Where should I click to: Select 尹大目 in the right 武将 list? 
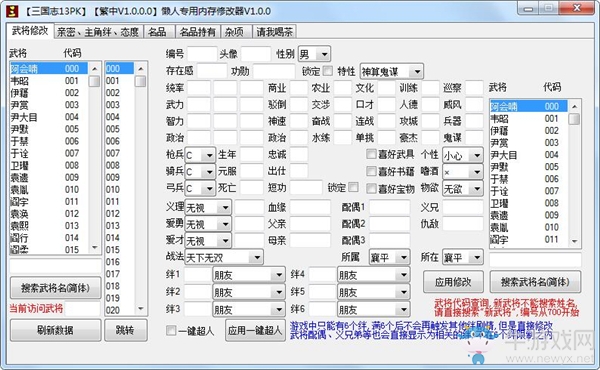529,155
